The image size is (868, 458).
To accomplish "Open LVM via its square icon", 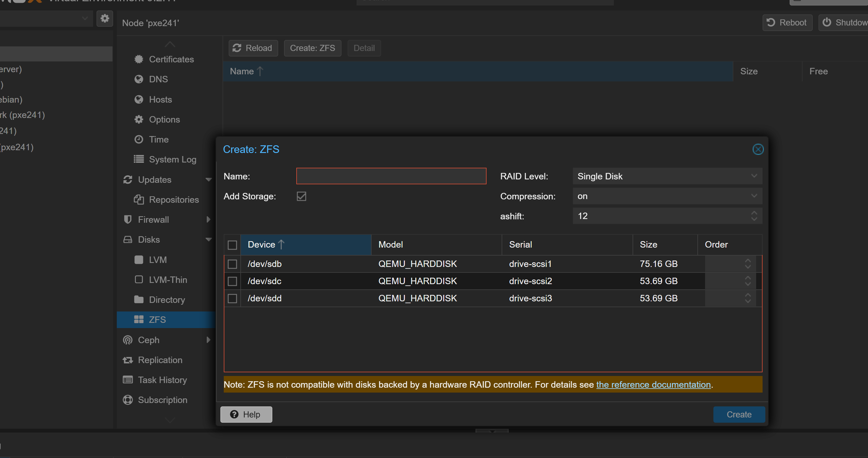I will tap(139, 260).
